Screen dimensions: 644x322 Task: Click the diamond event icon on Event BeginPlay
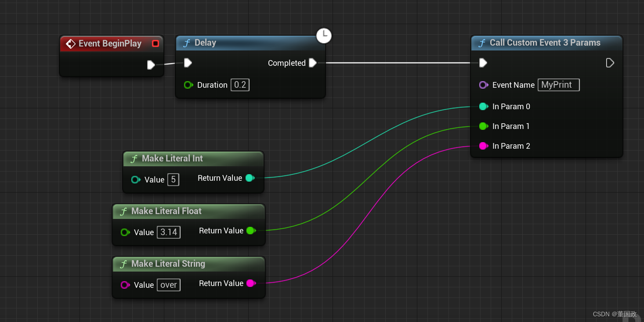71,43
